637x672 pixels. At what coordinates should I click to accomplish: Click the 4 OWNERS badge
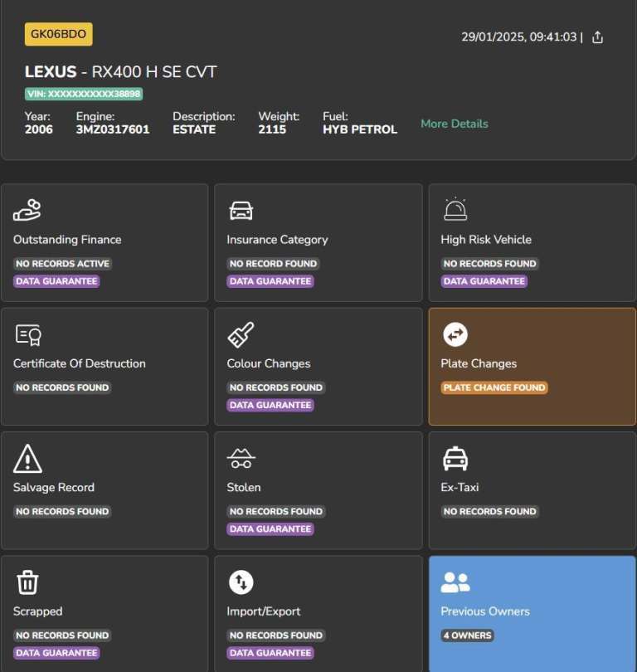[x=467, y=635]
